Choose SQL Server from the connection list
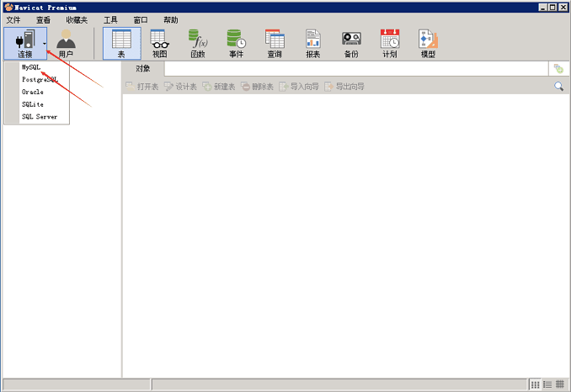Image resolution: width=571 pixels, height=392 pixels. pyautogui.click(x=40, y=117)
